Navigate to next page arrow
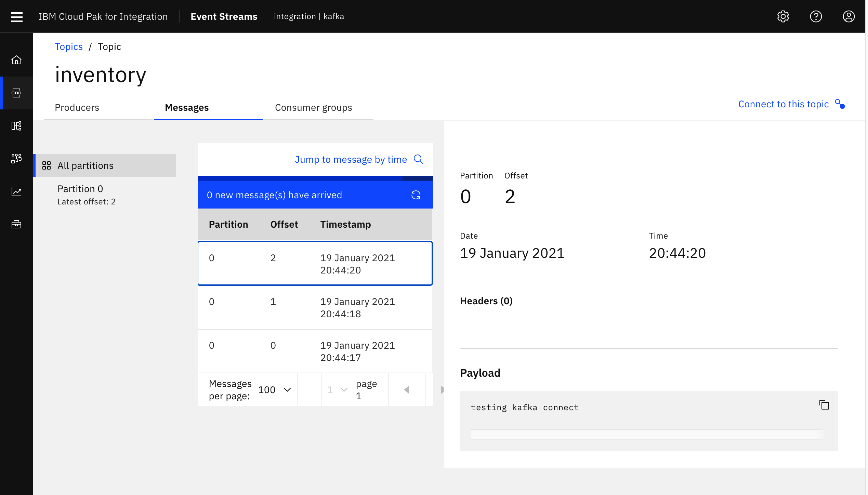The height and width of the screenshot is (495, 868). [442, 389]
